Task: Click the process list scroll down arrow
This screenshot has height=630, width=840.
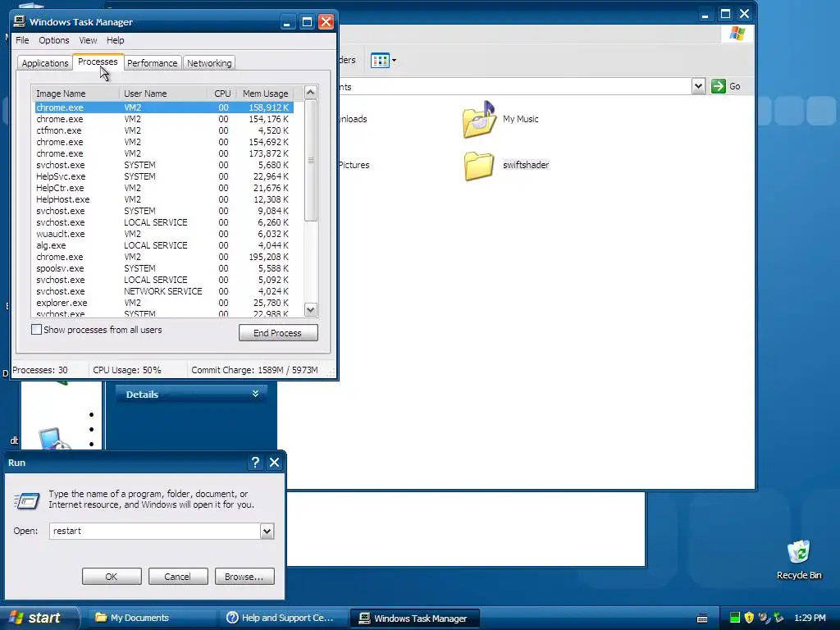Action: [311, 309]
